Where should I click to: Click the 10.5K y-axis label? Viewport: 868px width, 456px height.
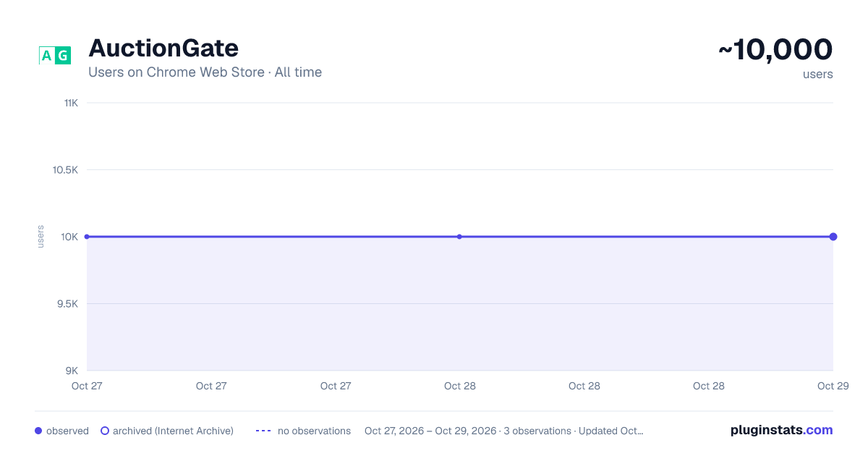pyautogui.click(x=65, y=170)
